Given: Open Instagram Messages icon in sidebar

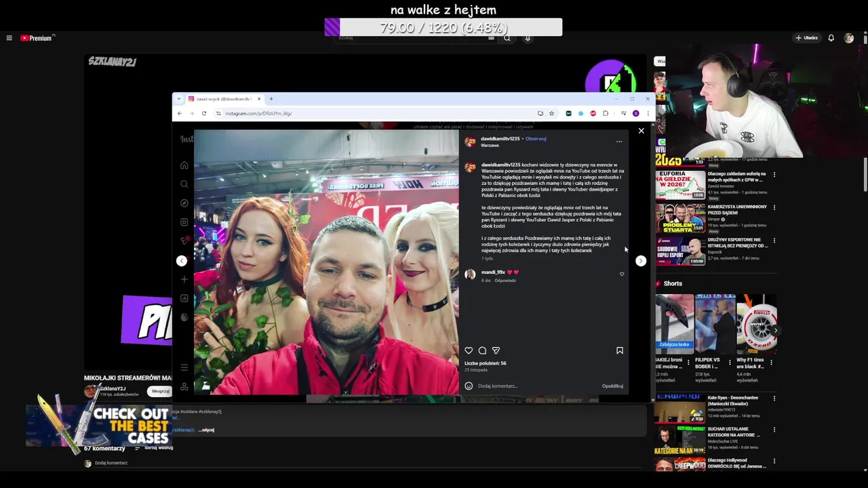Looking at the screenshot, I should click(x=184, y=241).
